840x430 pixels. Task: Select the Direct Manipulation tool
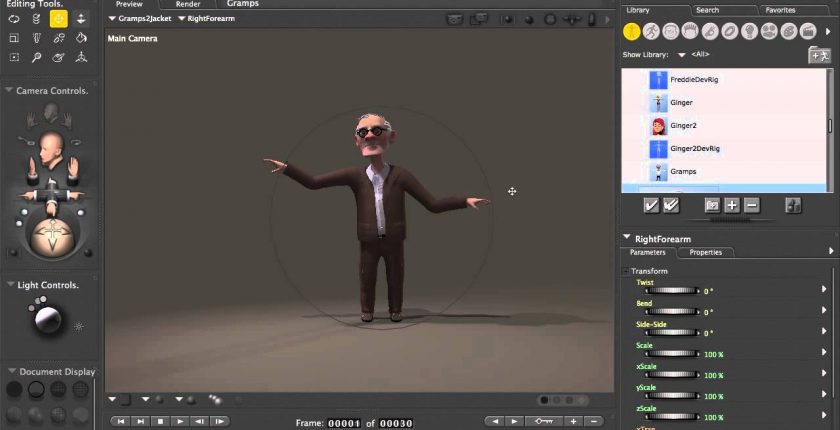pyautogui.click(x=81, y=57)
